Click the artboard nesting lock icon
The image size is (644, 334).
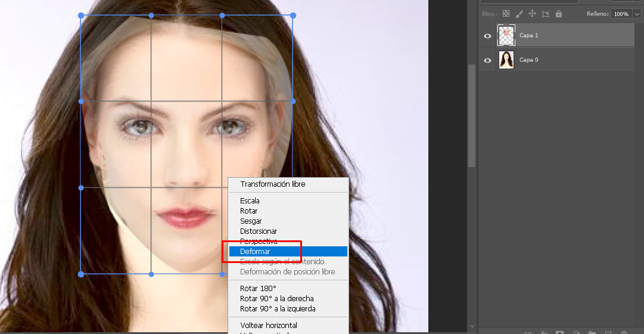point(545,14)
